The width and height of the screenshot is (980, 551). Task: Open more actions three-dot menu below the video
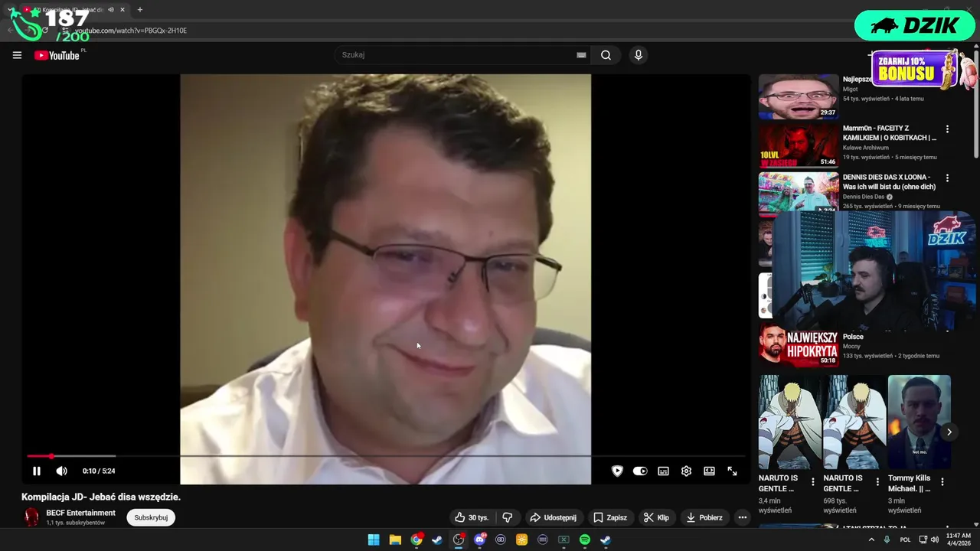[x=742, y=517]
